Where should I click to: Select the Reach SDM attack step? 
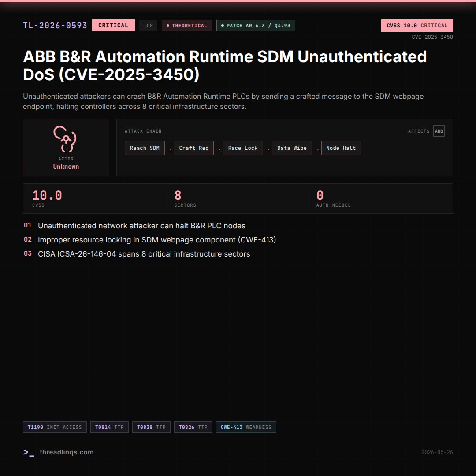click(x=145, y=148)
